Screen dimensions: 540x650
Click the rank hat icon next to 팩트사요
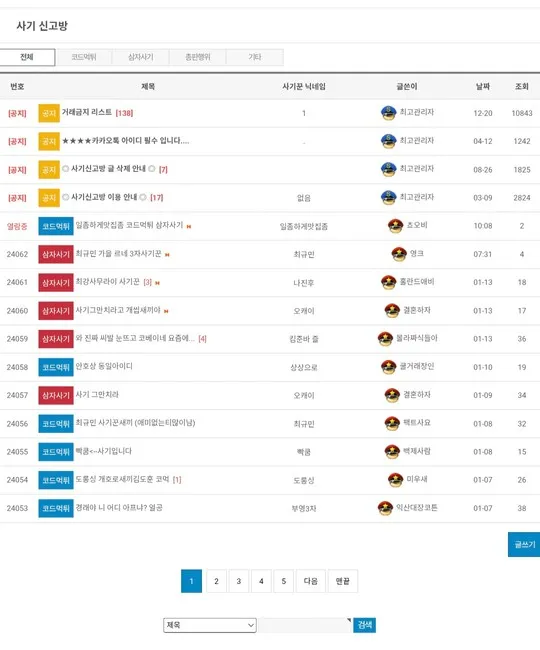tap(392, 423)
